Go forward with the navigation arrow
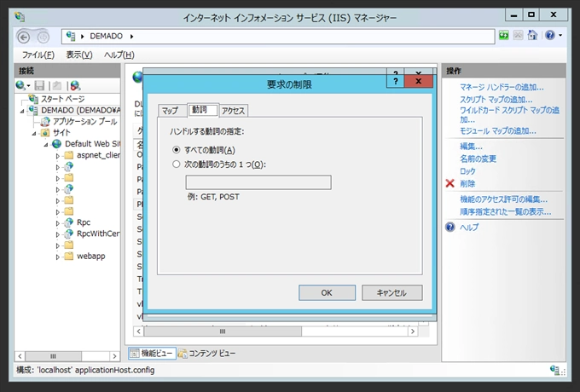Image resolution: width=580 pixels, height=392 pixels. coord(43,37)
